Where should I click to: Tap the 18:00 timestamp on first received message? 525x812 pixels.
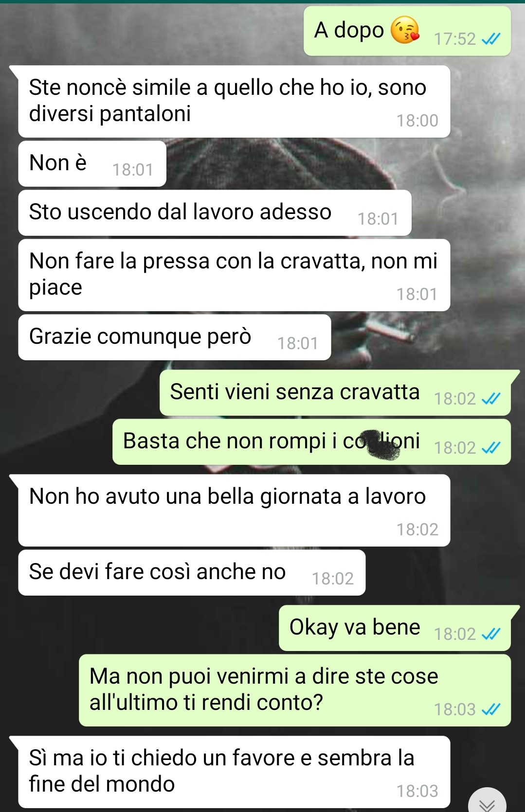point(417,121)
